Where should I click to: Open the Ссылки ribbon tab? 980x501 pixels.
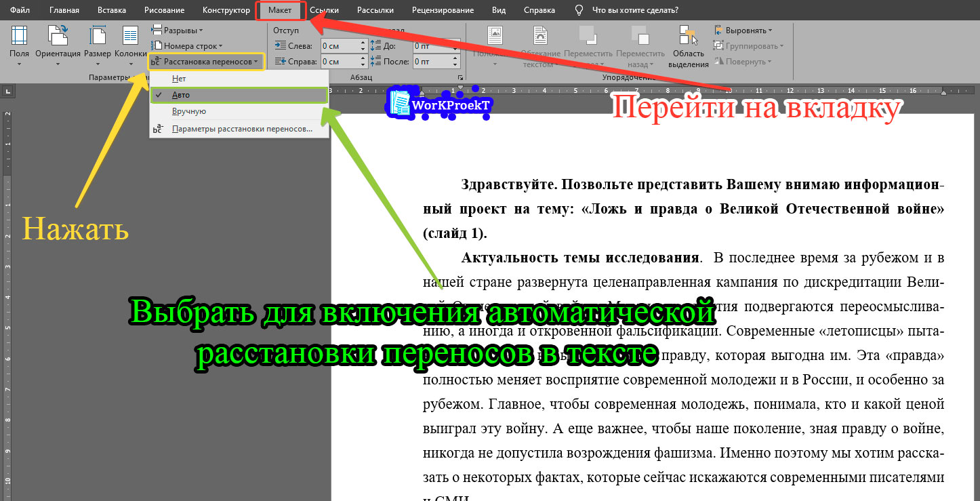coord(324,9)
